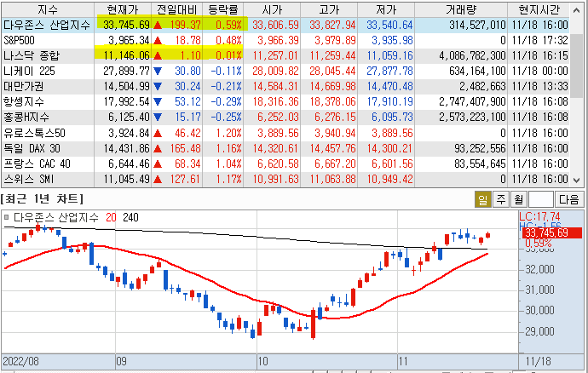Viewport: 588px width, 373px height.
Task: Click the 고가 column header
Action: coord(329,9)
